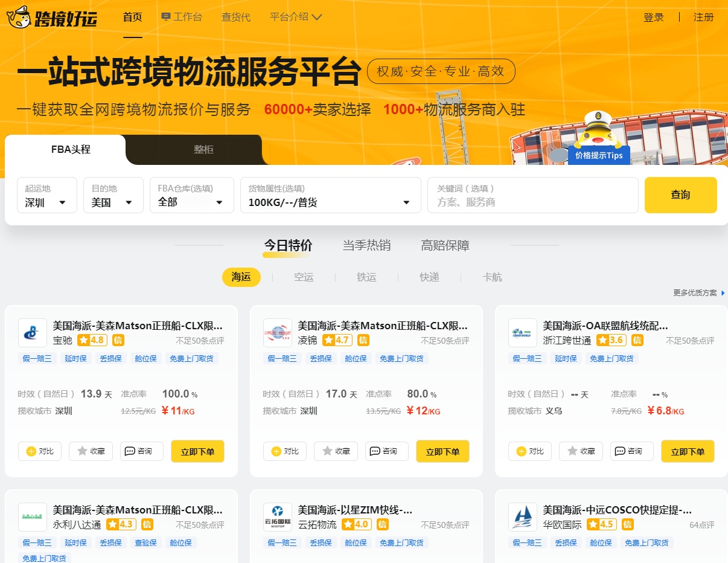Open 咨询 chat for 凌锦 plan
This screenshot has height=563, width=728.
pos(387,451)
